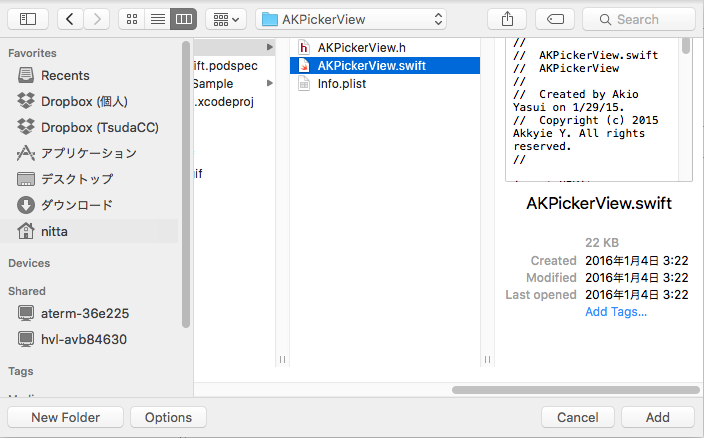Open the item arrangement dropdown
The width and height of the screenshot is (704, 438).
[x=226, y=19]
